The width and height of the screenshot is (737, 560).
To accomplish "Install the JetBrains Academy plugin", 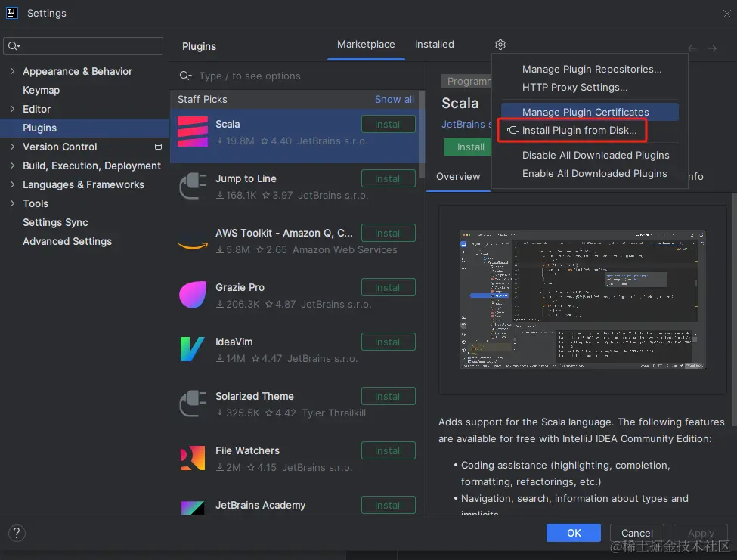I will [x=389, y=505].
